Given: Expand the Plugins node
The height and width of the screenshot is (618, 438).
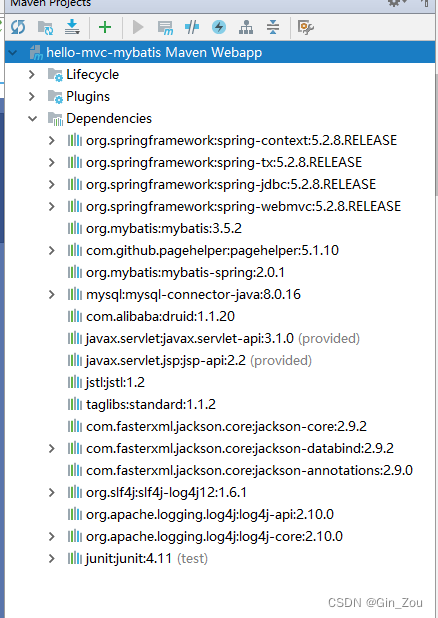Looking at the screenshot, I should click(32, 96).
